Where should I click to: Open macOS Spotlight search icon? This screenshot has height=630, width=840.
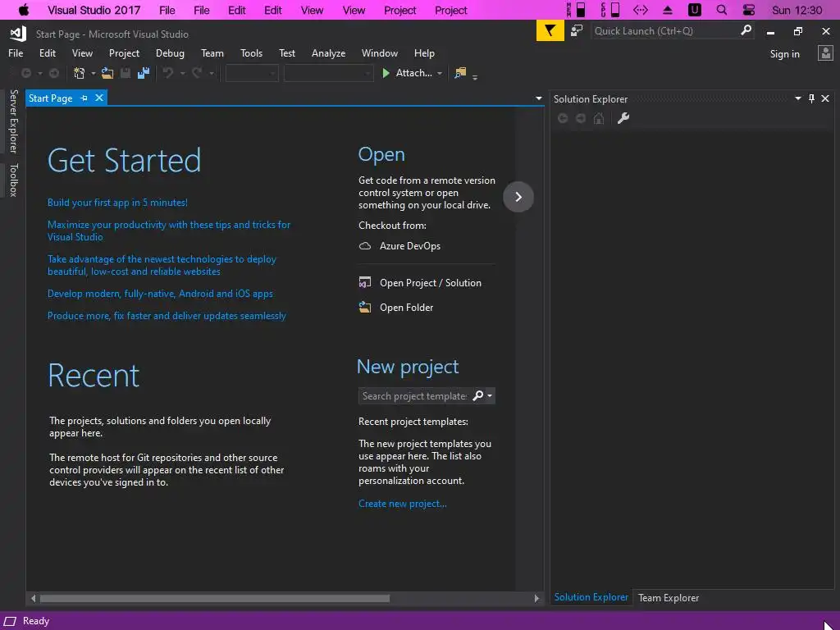722,10
